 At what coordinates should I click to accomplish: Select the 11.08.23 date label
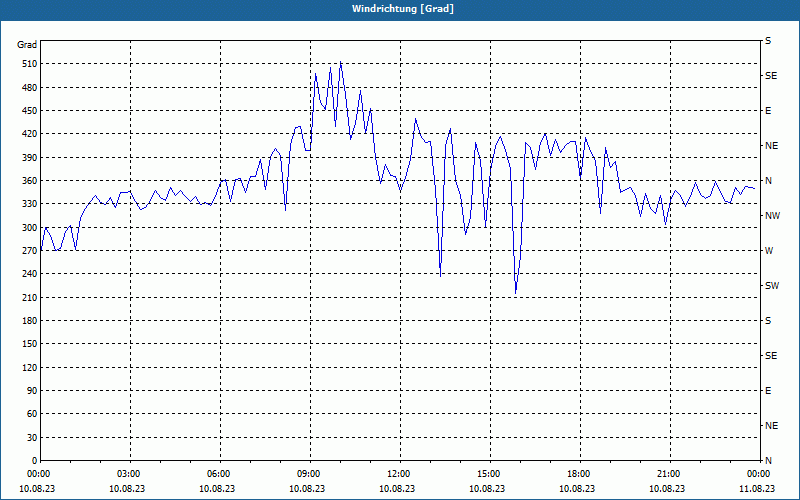pyautogui.click(x=757, y=488)
